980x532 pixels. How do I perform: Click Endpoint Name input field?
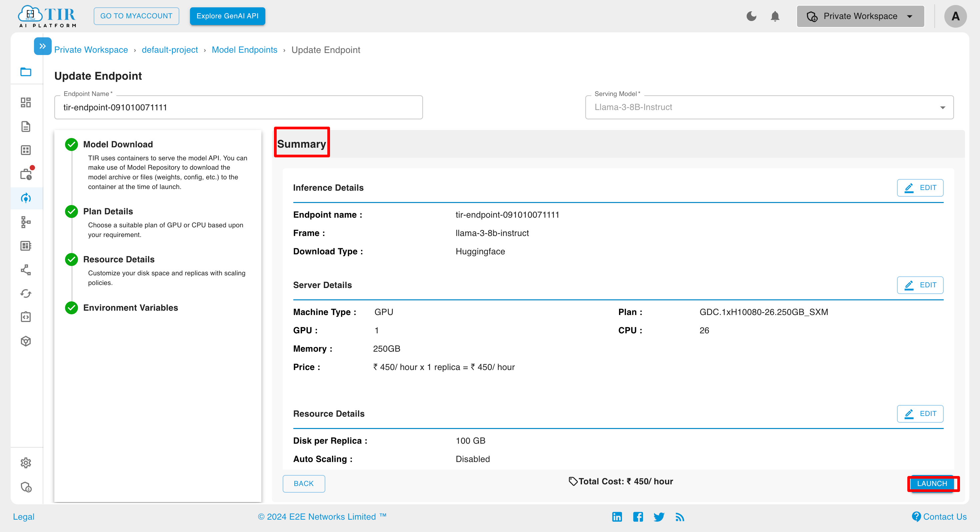tap(239, 107)
